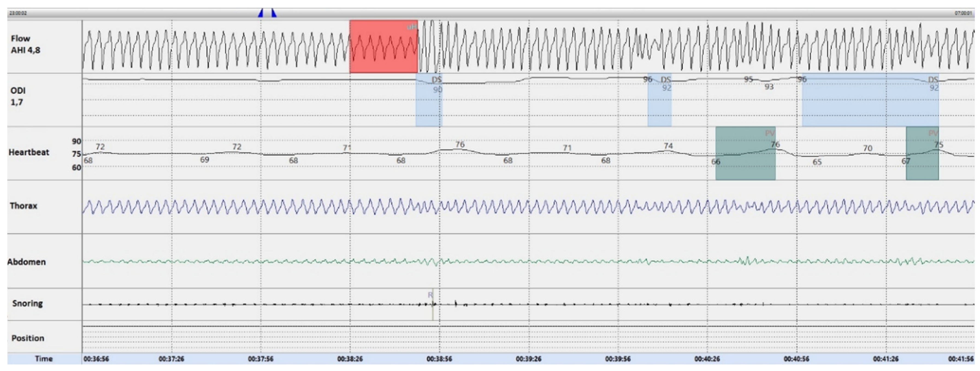This screenshot has height=371, width=980.
Task: Click the left blue timeline range marker
Action: pyautogui.click(x=261, y=13)
